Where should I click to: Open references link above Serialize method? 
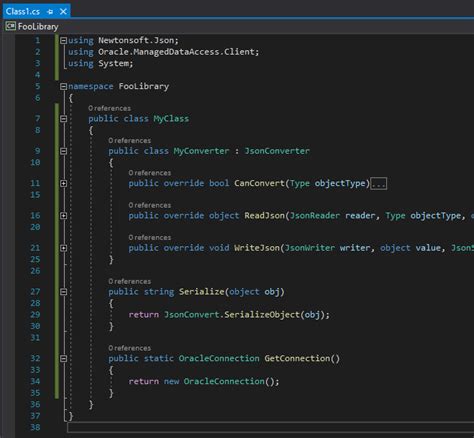point(129,282)
